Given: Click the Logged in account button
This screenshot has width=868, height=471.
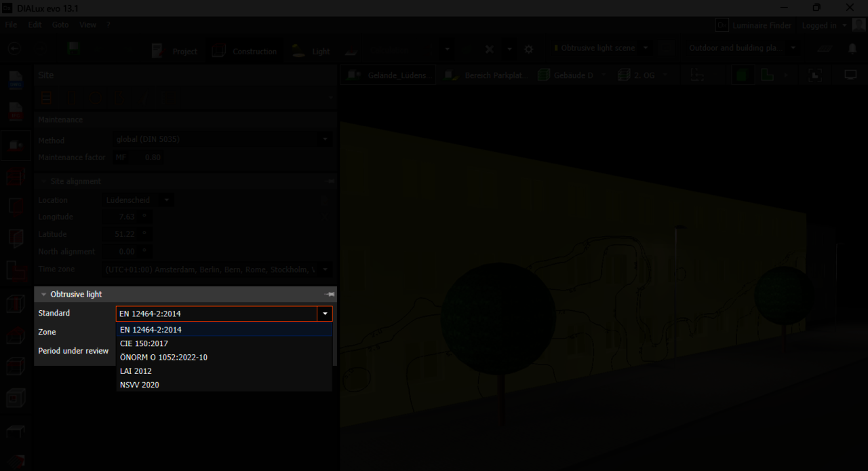Looking at the screenshot, I should (823, 25).
